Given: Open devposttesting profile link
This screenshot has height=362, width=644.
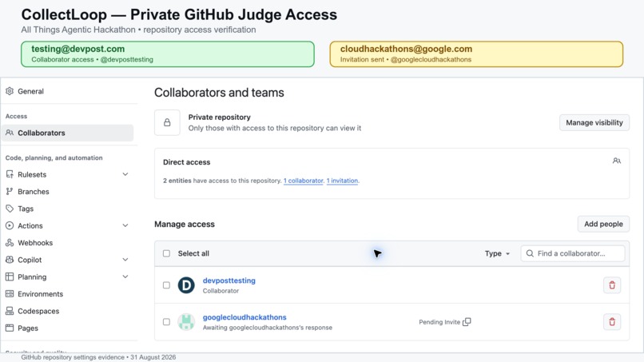Looking at the screenshot, I should (229, 280).
